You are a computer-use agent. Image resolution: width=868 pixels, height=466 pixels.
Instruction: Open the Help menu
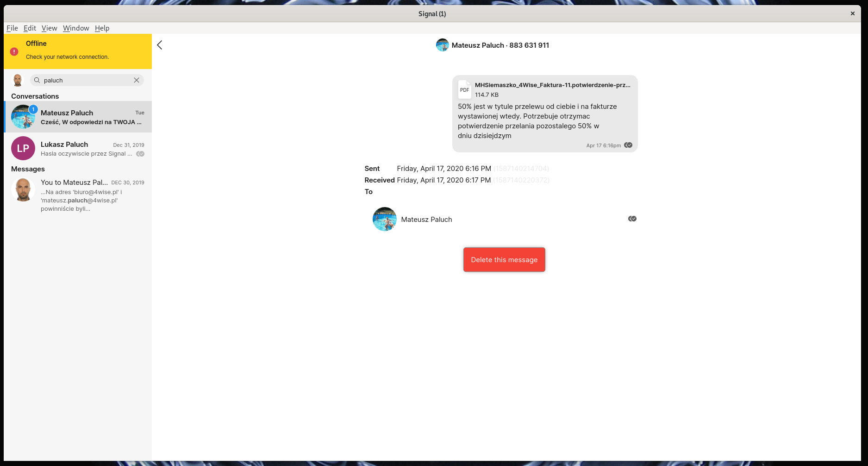pos(102,28)
